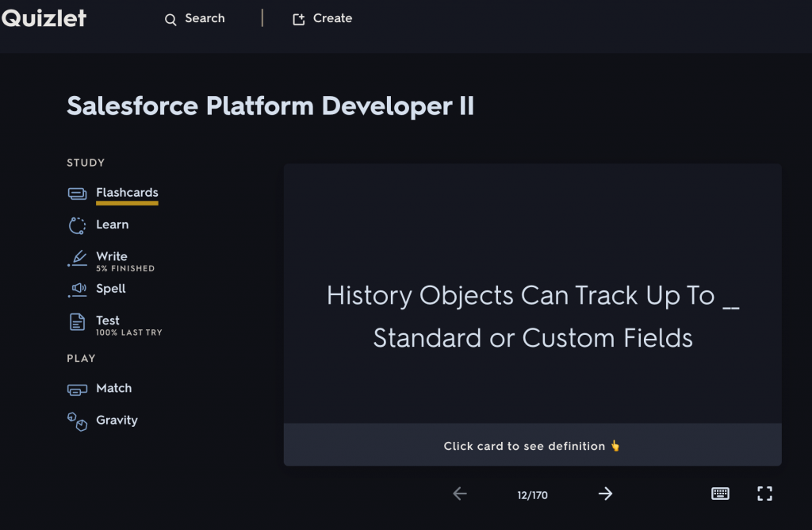The width and height of the screenshot is (812, 530).
Task: Play the Match game label
Action: [x=114, y=388]
